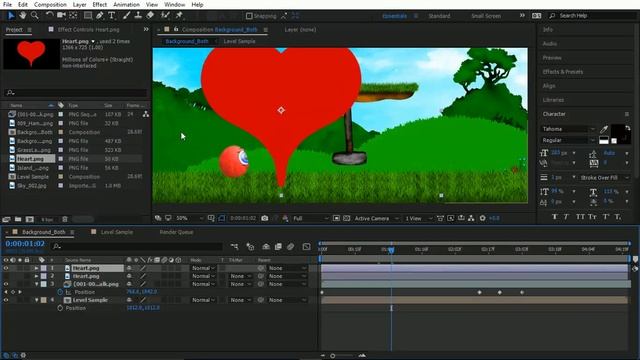Toggle visibility of layer 3 PNG sequence
This screenshot has height=360, width=640.
tap(6, 284)
